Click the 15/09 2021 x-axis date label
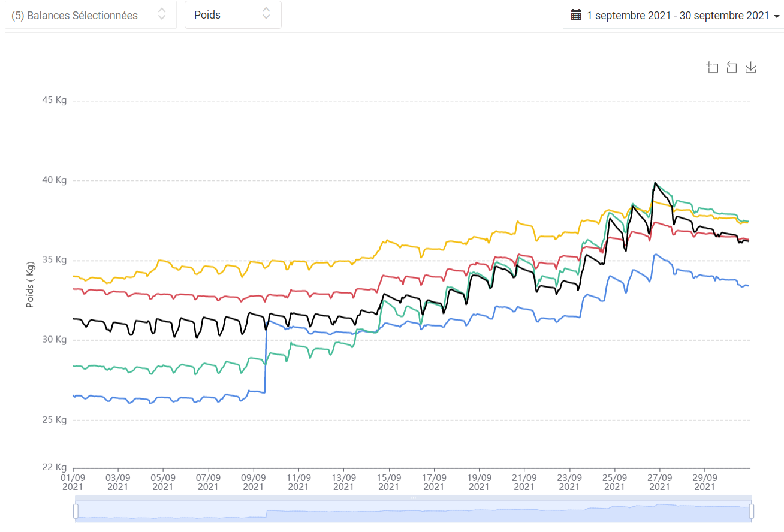784x532 pixels. coord(388,482)
